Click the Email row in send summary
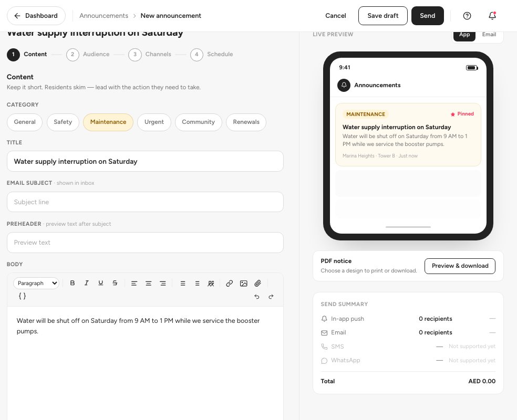Viewport: 517px width, 420px height. click(408, 332)
